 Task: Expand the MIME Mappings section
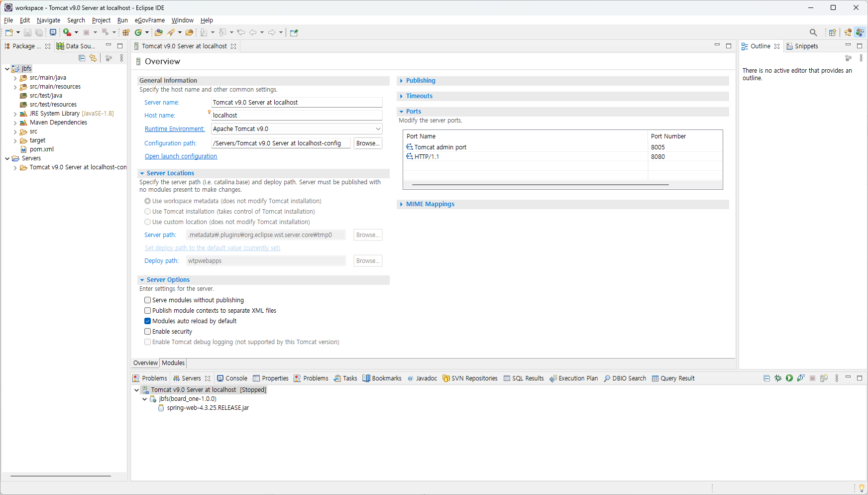click(401, 204)
